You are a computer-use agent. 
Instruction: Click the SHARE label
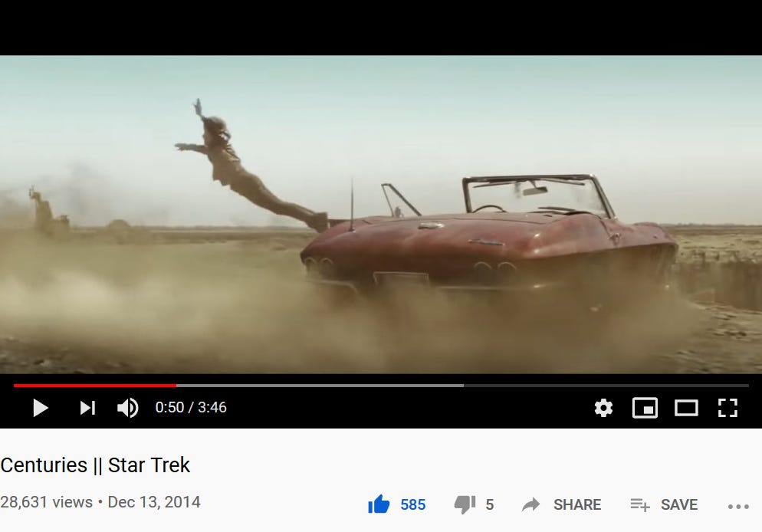tap(577, 505)
